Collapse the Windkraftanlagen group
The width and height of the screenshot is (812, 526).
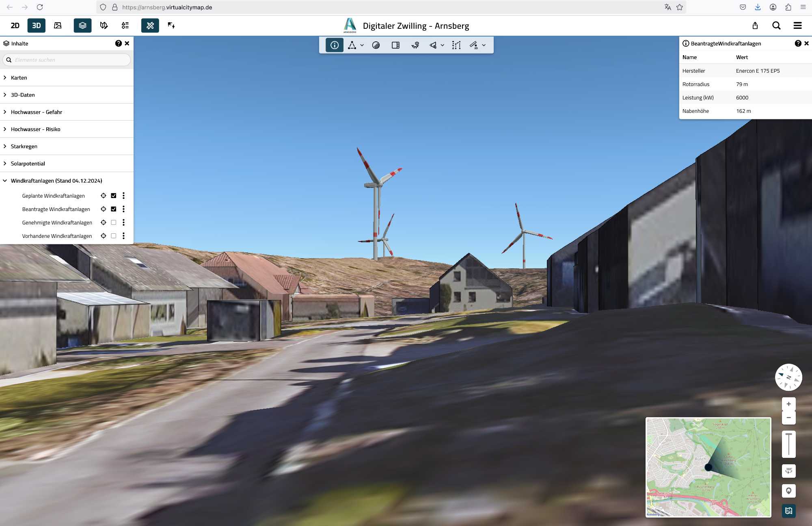[5, 181]
